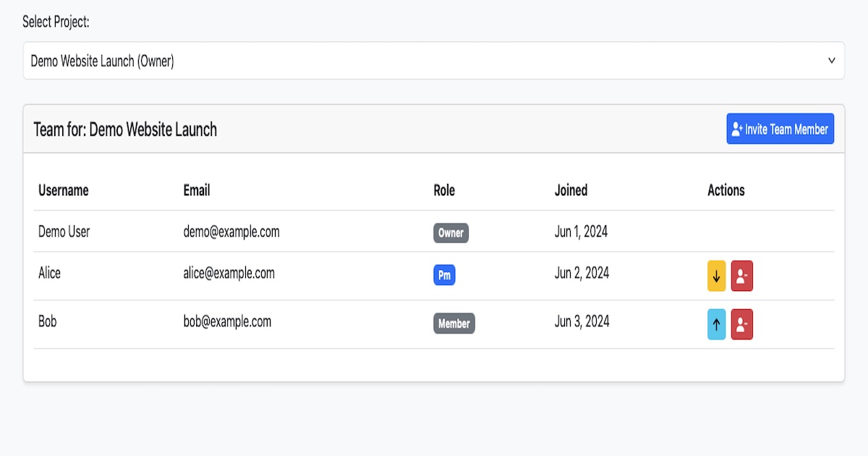The height and width of the screenshot is (456, 868).
Task: Click the Joined column header
Action: coord(571,190)
